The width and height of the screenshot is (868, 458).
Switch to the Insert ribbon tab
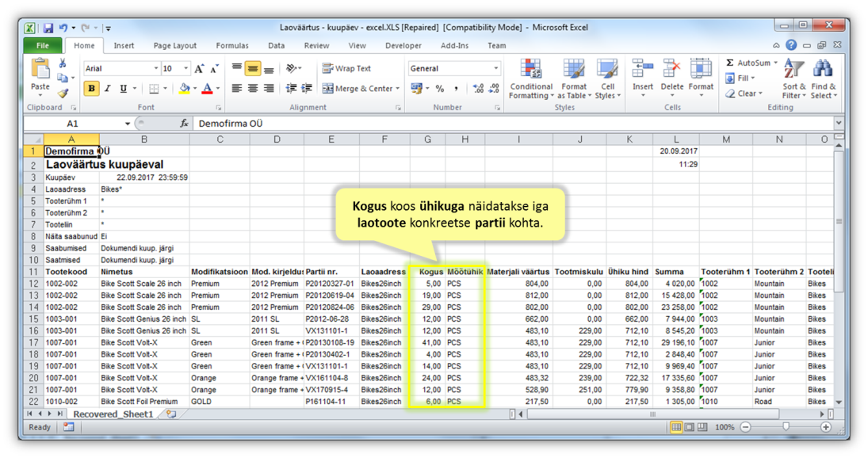124,45
